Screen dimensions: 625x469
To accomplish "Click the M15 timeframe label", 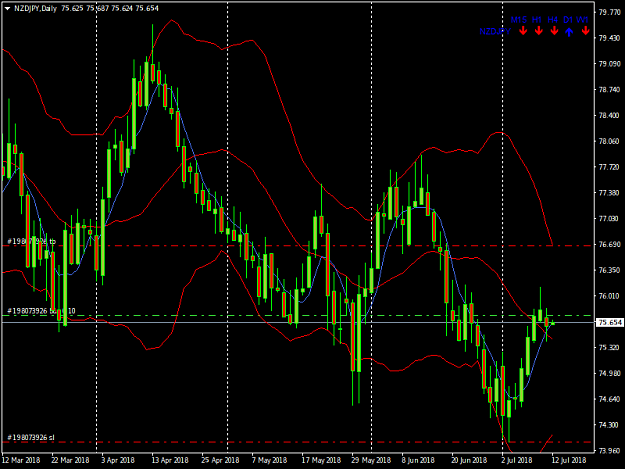I will tap(519, 20).
